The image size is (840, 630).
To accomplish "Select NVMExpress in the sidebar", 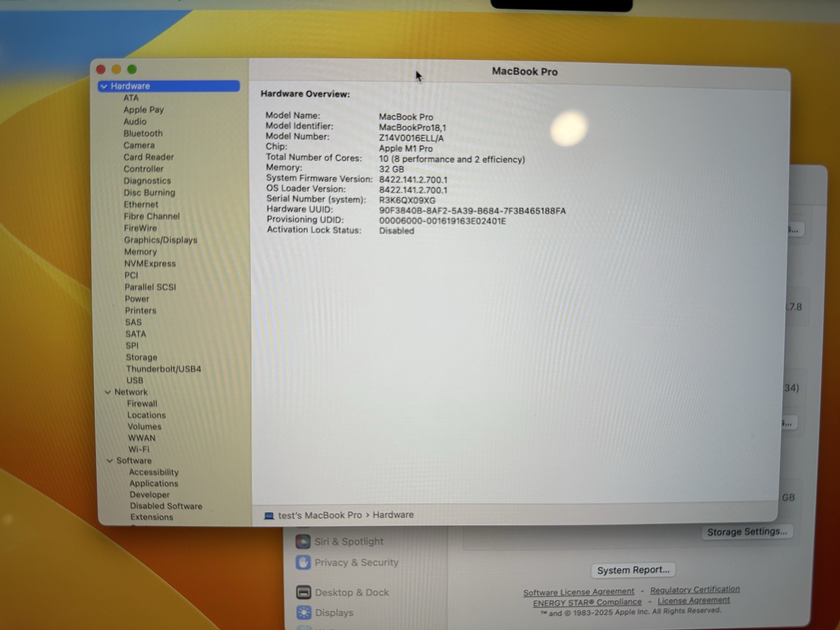I will tap(150, 264).
